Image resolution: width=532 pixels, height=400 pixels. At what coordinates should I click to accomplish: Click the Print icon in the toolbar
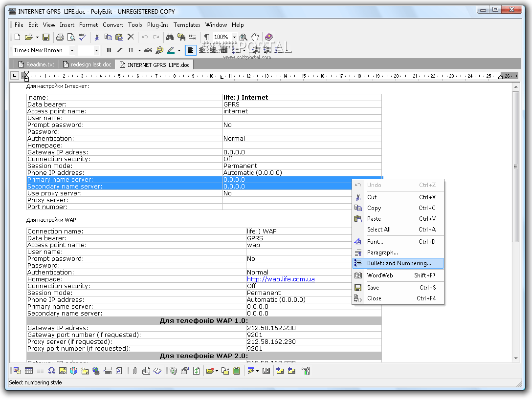pos(60,37)
